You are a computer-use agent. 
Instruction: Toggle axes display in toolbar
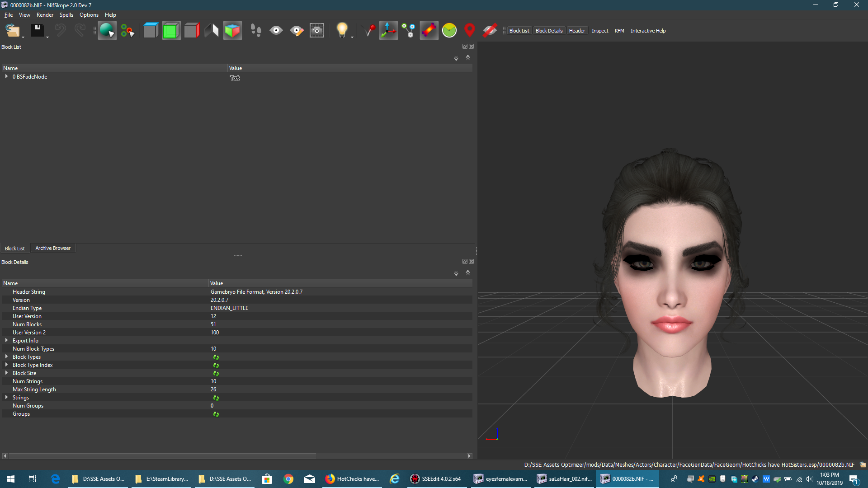(388, 31)
